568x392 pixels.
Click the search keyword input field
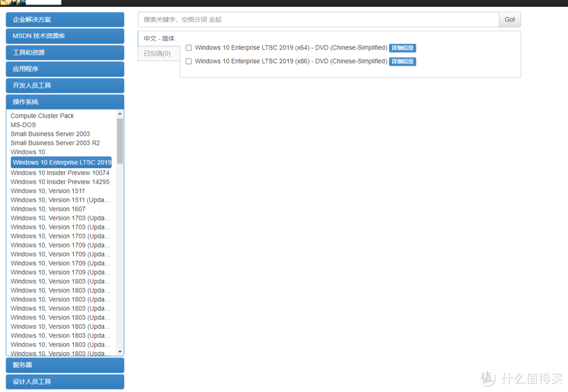click(318, 19)
